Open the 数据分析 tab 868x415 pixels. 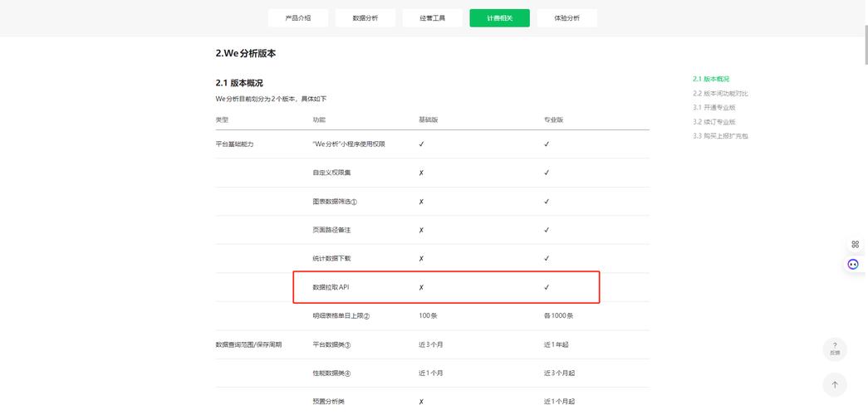pos(365,17)
